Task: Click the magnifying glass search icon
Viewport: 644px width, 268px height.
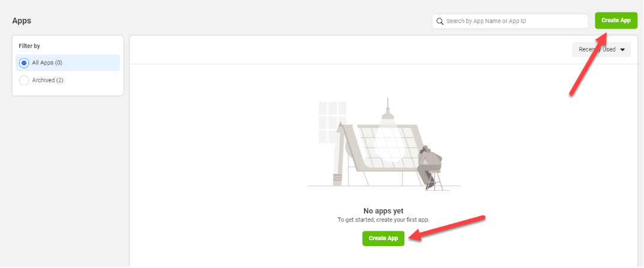Action: tap(439, 21)
